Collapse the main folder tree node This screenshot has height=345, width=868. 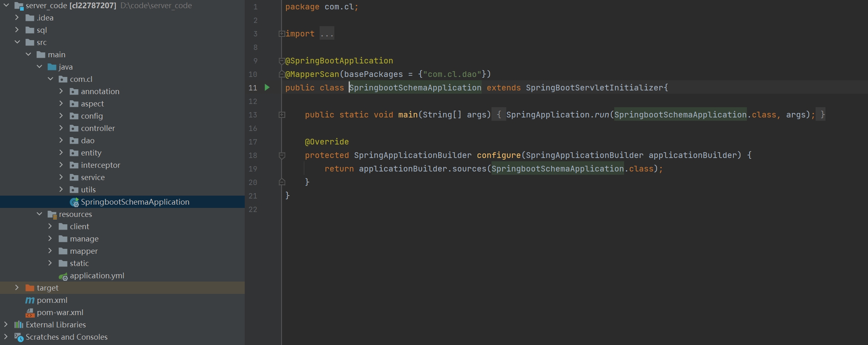pyautogui.click(x=28, y=54)
